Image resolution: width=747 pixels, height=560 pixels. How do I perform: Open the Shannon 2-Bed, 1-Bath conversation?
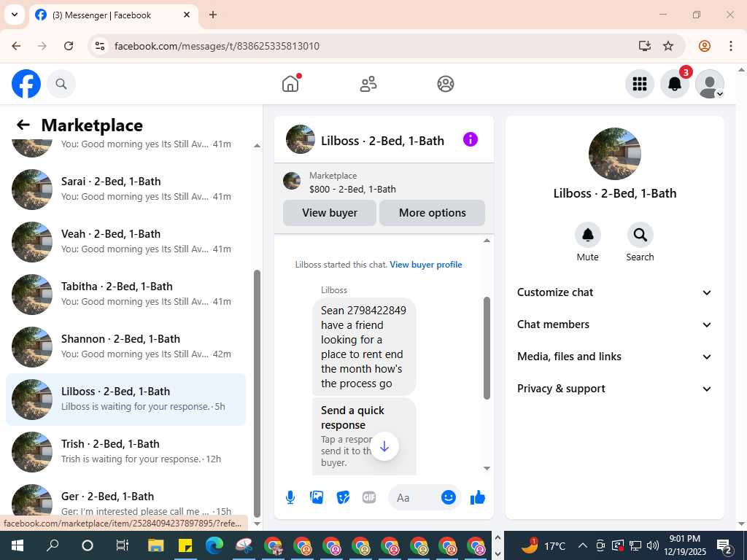pos(125,346)
